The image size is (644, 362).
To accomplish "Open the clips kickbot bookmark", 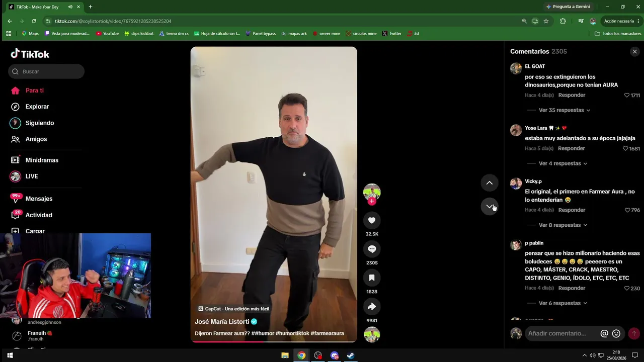I will [138, 34].
